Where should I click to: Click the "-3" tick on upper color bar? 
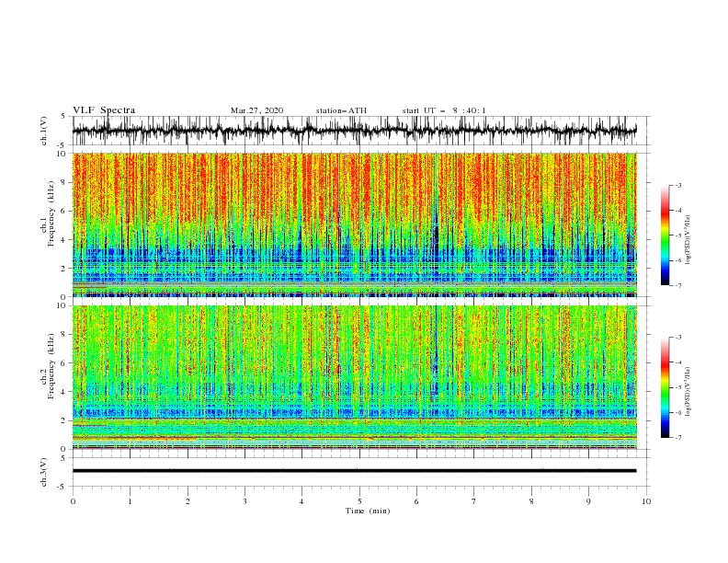[678, 185]
